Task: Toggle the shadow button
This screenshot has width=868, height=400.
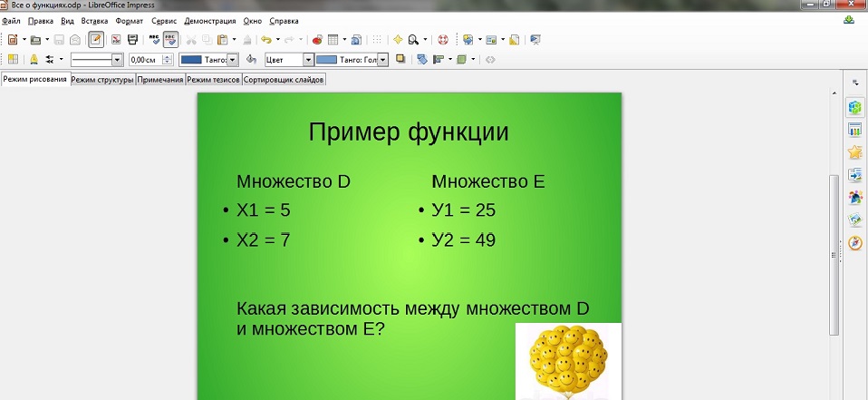Action: tap(400, 59)
